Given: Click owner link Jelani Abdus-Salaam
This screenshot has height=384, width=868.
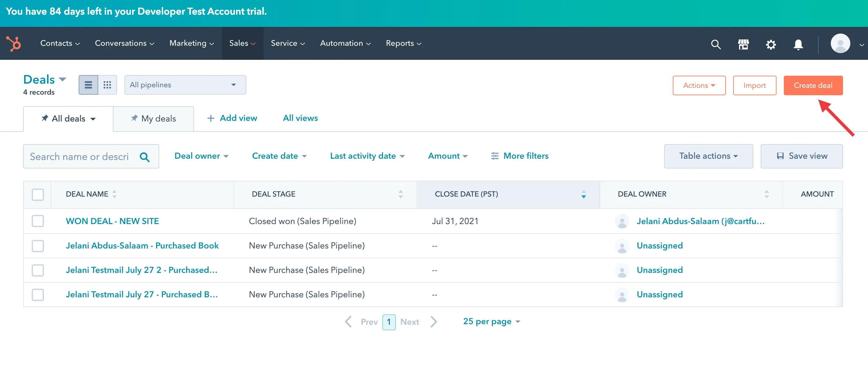Looking at the screenshot, I should [x=701, y=221].
